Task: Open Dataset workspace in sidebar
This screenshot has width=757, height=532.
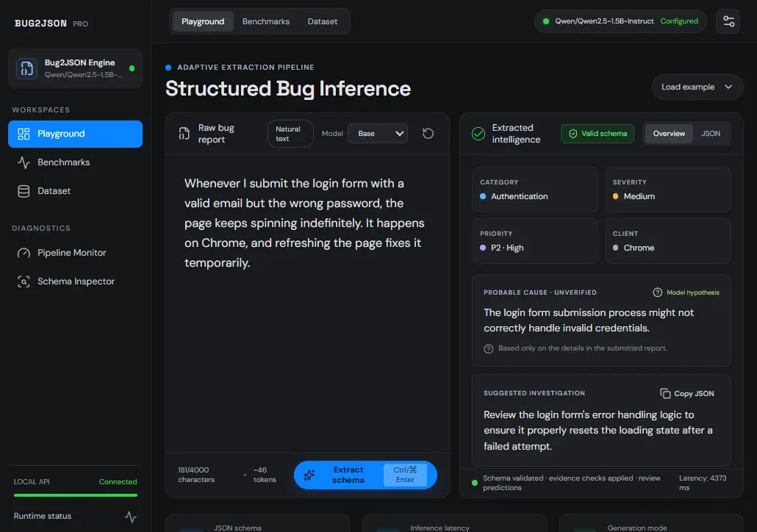Action: point(75,191)
